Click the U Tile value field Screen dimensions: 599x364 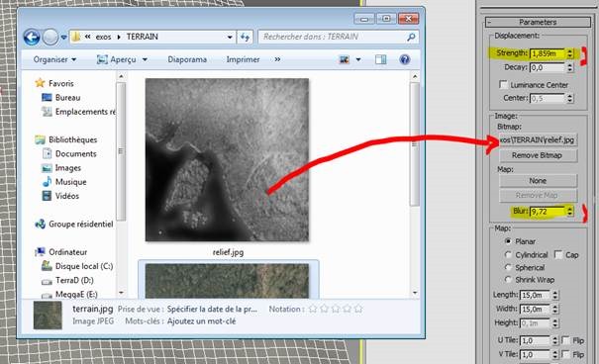[536, 340]
